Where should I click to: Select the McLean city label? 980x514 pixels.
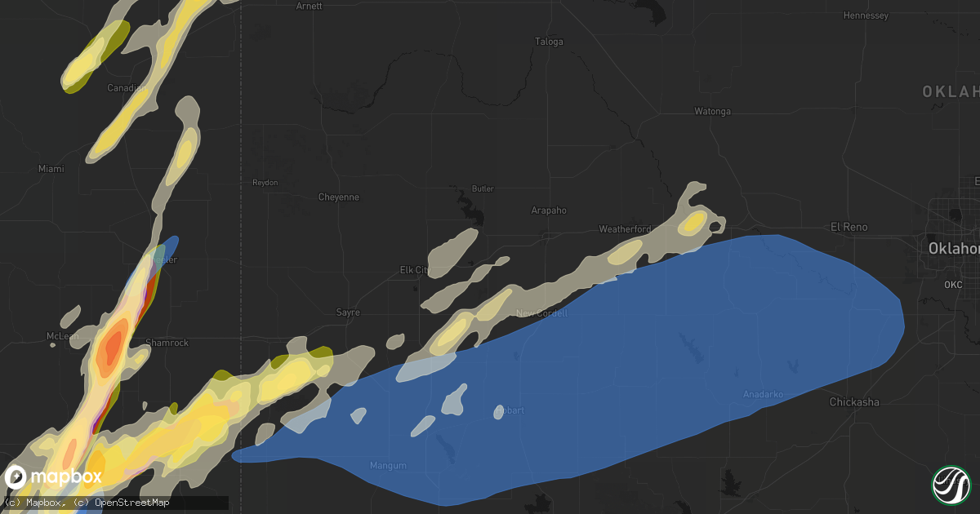tap(63, 336)
